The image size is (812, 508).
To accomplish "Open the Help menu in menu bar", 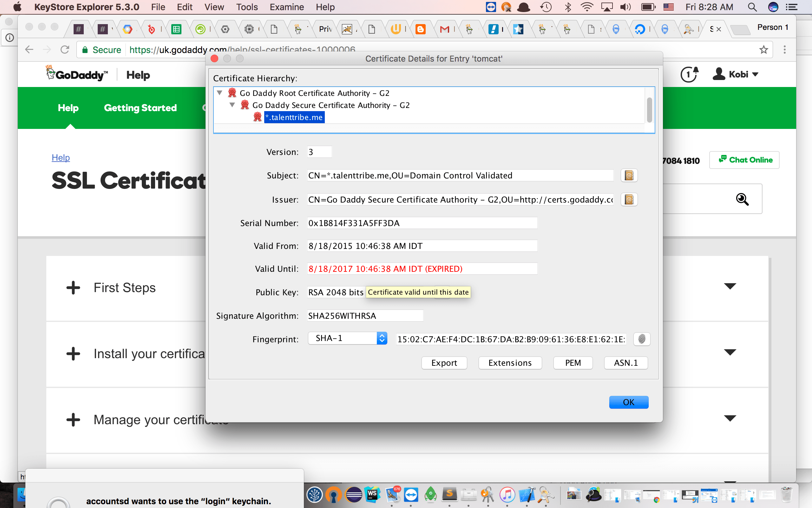I will click(325, 7).
